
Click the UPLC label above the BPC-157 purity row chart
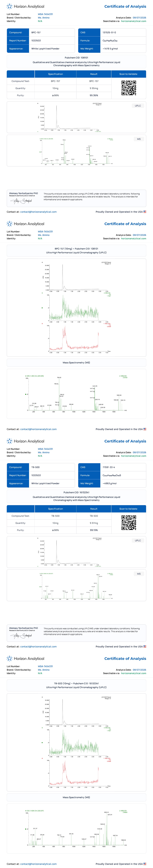pyautogui.click(x=138, y=106)
